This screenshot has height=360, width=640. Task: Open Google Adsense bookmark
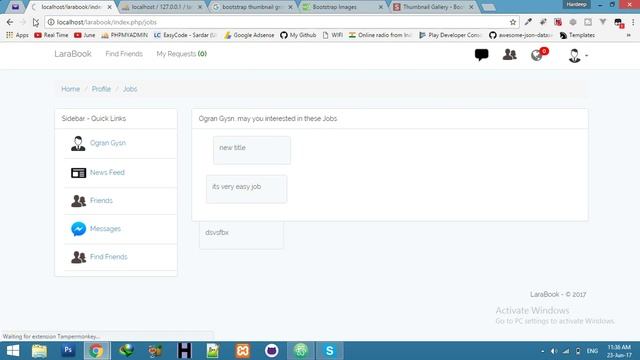click(249, 35)
